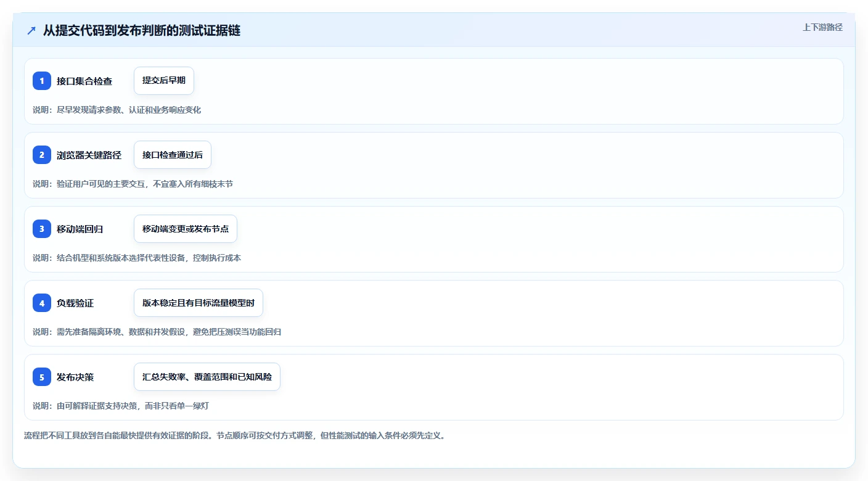Image resolution: width=868 pixels, height=481 pixels.
Task: Click the title 从提交代码到发布判断的测试证据链
Action: (142, 30)
